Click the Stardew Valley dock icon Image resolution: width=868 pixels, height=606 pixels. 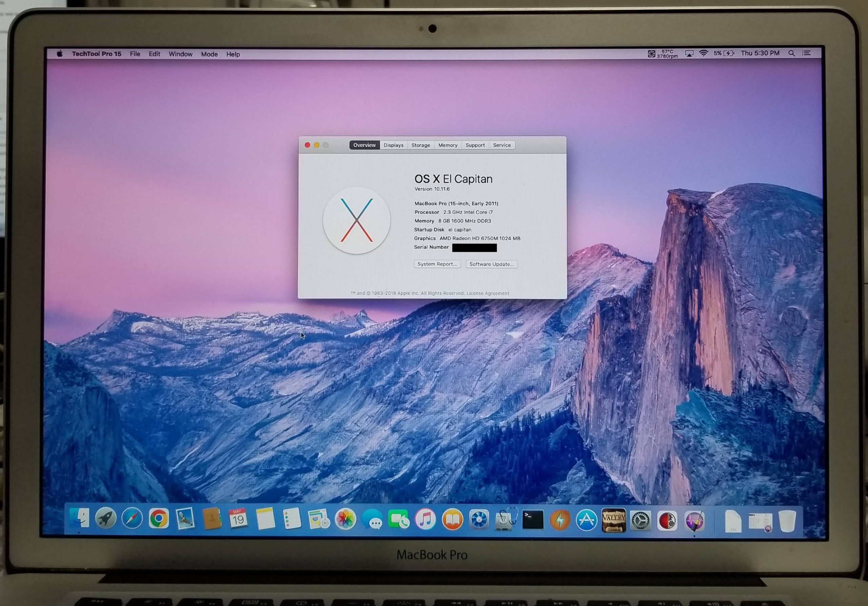[x=613, y=520]
